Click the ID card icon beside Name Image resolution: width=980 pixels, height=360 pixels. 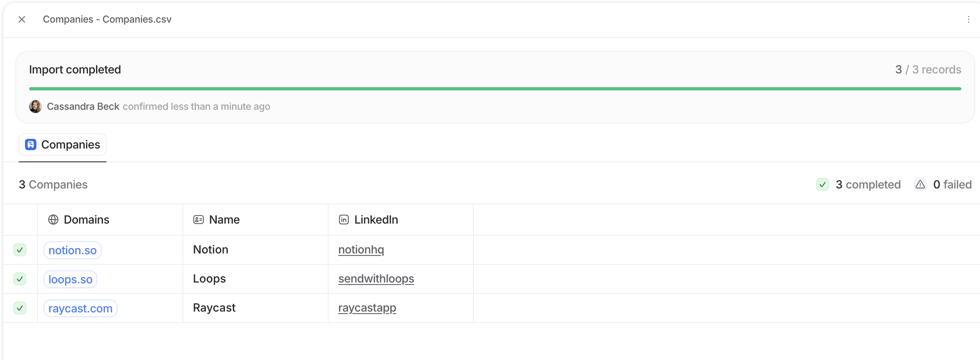[198, 220]
